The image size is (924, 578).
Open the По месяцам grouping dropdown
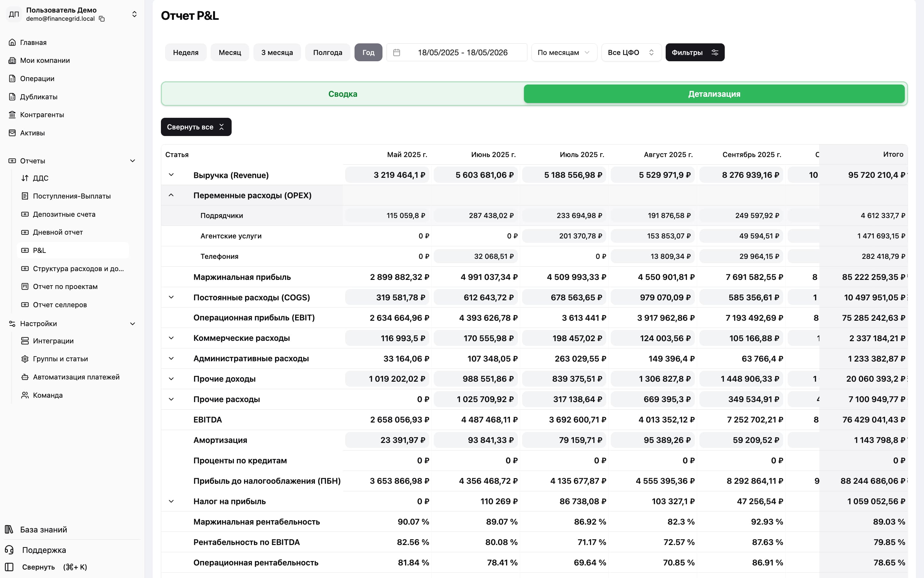pyautogui.click(x=564, y=52)
